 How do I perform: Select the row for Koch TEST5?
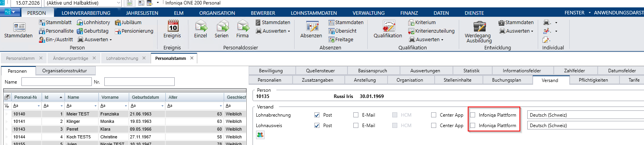point(125,137)
